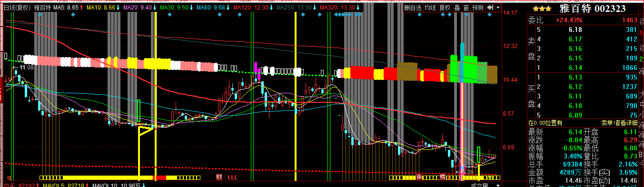Select the 雅百特 002323 stock title
Screen dimensions: 644x187
592,9
